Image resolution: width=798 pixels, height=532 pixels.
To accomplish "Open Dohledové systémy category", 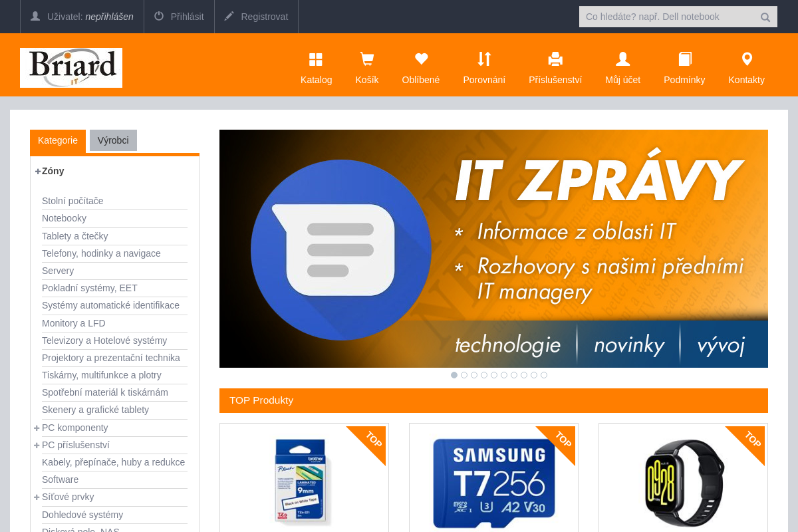I will click(82, 515).
